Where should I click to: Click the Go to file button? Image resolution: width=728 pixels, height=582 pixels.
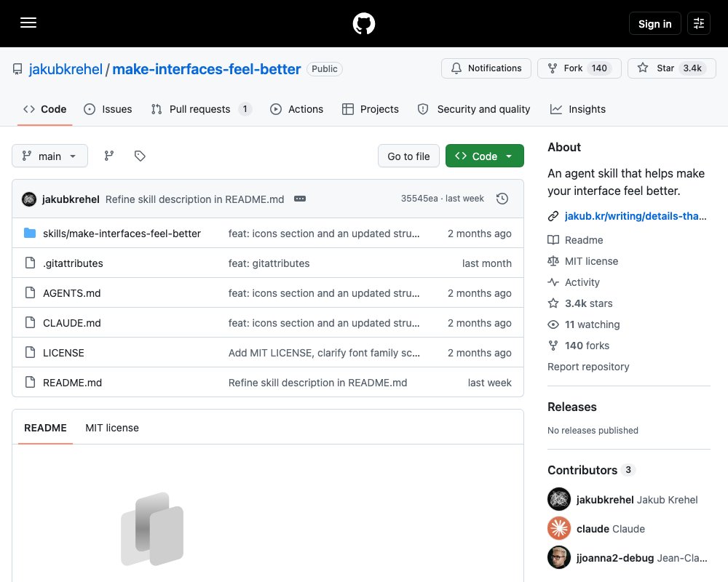point(408,156)
